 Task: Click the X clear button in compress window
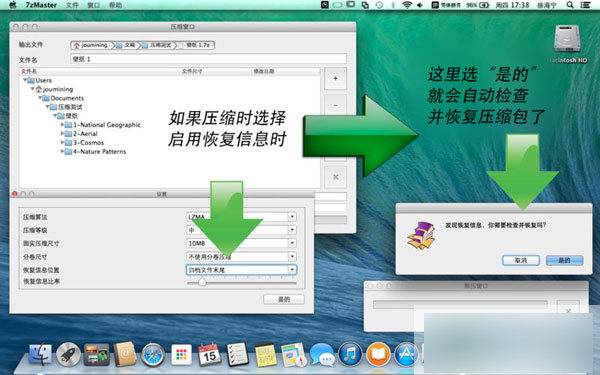tap(336, 177)
